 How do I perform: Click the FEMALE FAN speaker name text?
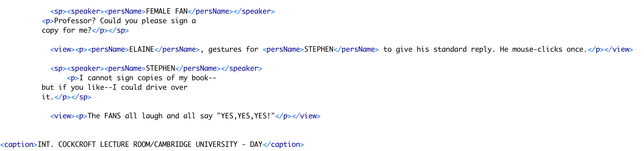(167, 11)
